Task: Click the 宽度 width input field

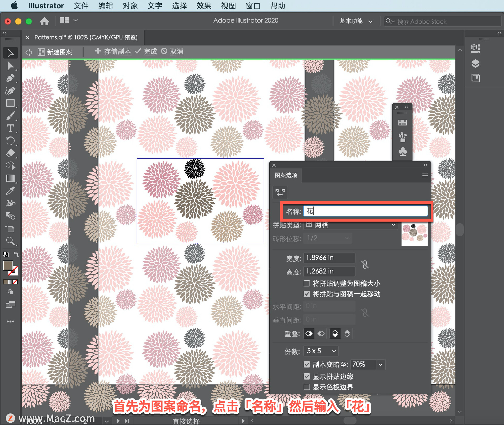Action: pyautogui.click(x=329, y=258)
